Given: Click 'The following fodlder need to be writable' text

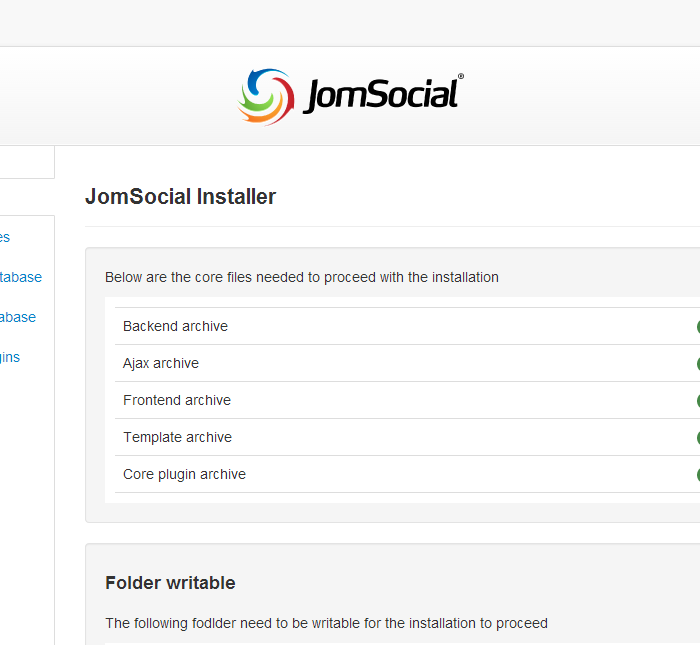Looking at the screenshot, I should [x=326, y=623].
